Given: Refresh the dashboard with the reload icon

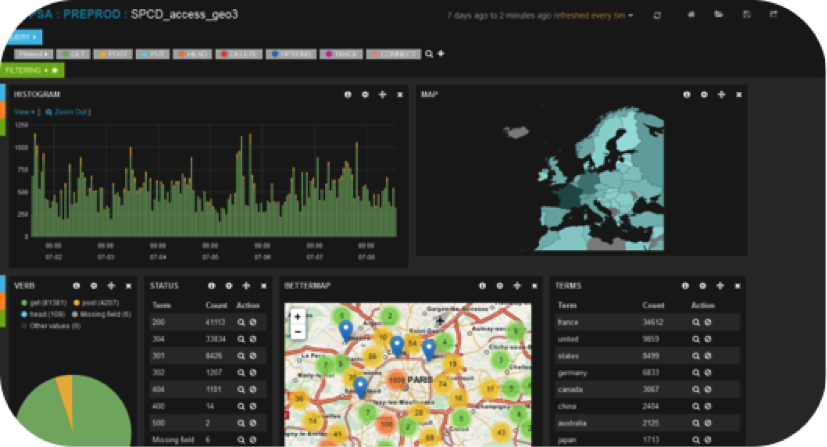Looking at the screenshot, I should (657, 15).
